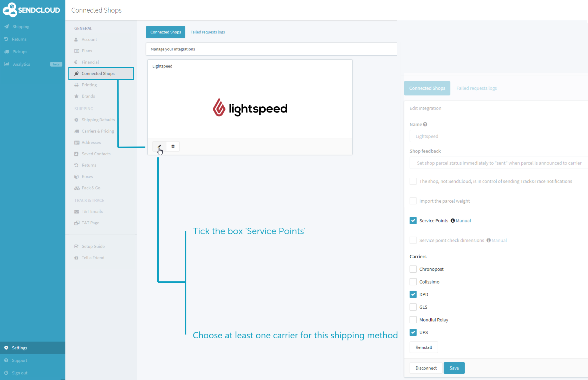
Task: Switch to Connected Shops tab in main panel
Action: click(165, 32)
